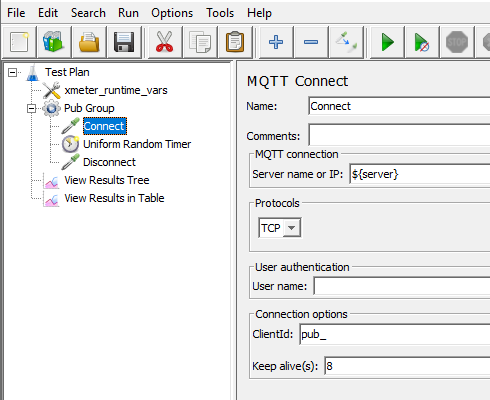The image size is (490, 400).
Task: Open the Edit menu
Action: point(48,13)
